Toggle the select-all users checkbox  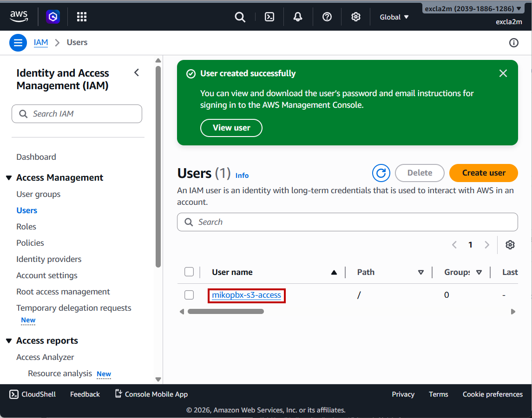[x=189, y=272]
